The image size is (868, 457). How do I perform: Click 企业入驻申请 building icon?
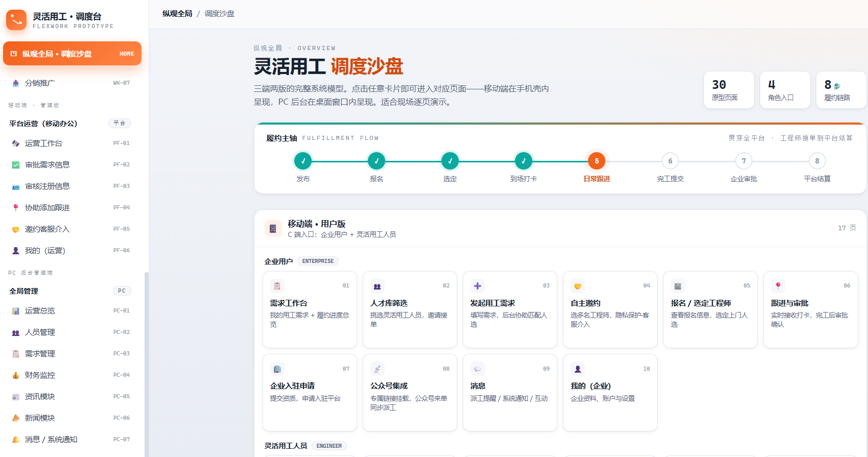point(277,369)
